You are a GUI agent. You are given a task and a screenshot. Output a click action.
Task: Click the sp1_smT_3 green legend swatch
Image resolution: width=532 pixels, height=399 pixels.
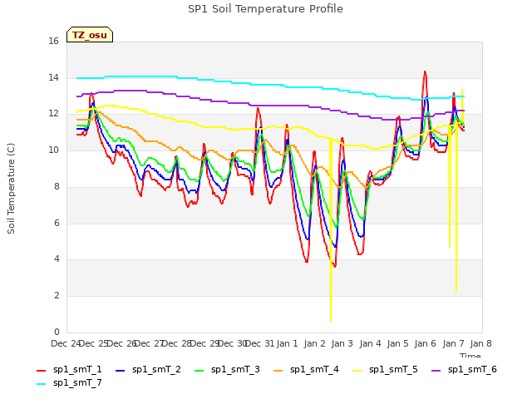click(x=199, y=371)
